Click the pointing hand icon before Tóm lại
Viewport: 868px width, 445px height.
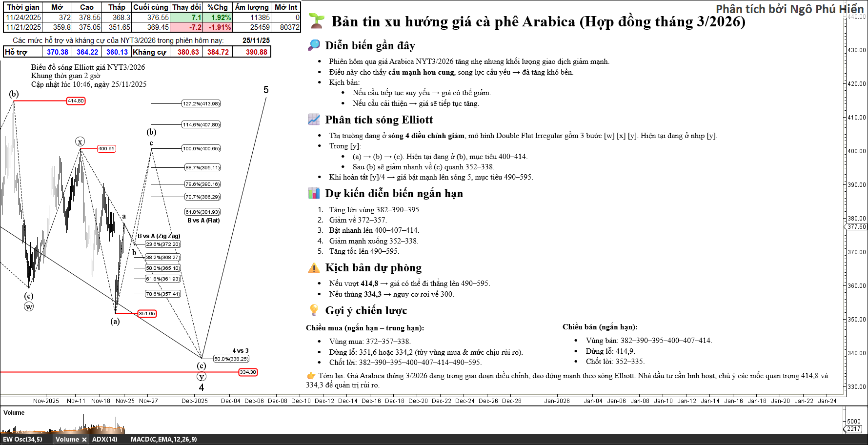coord(311,376)
